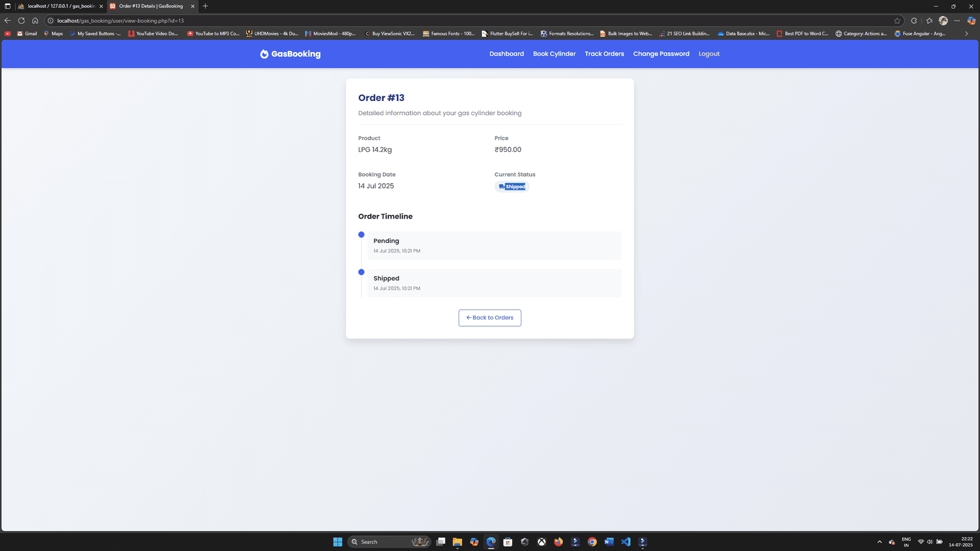Open the browser extensions icon
Viewport: 980px width, 551px height.
point(914,21)
